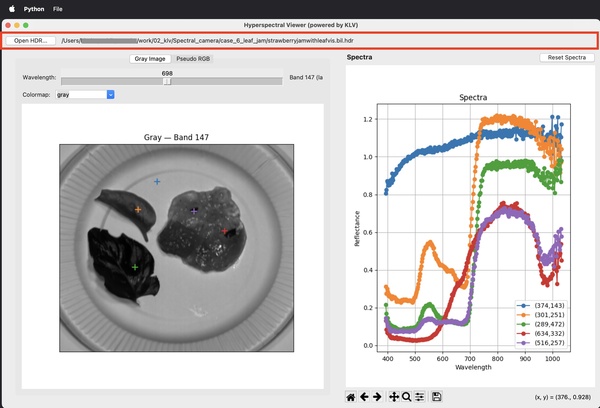This screenshot has height=408, width=600.
Task: Click the Home reset view icon
Action: point(351,397)
